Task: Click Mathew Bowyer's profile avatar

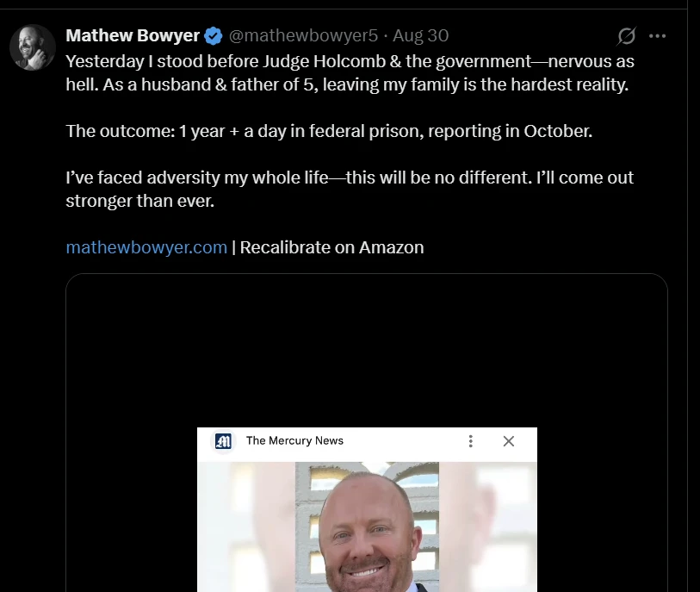Action: [33, 47]
